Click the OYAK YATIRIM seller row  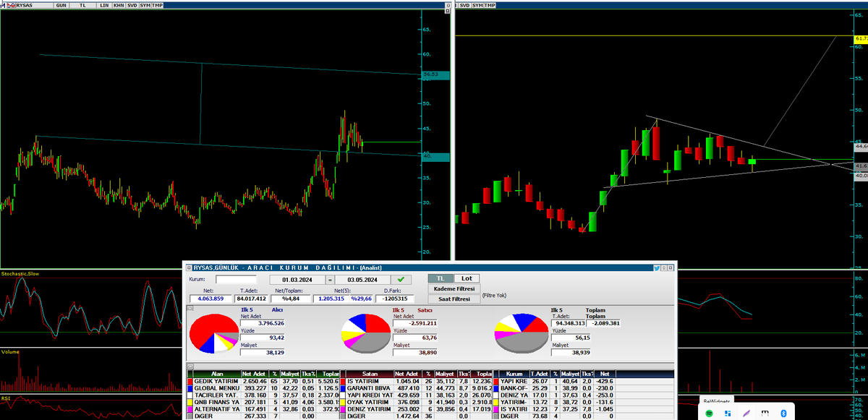[x=417, y=402]
